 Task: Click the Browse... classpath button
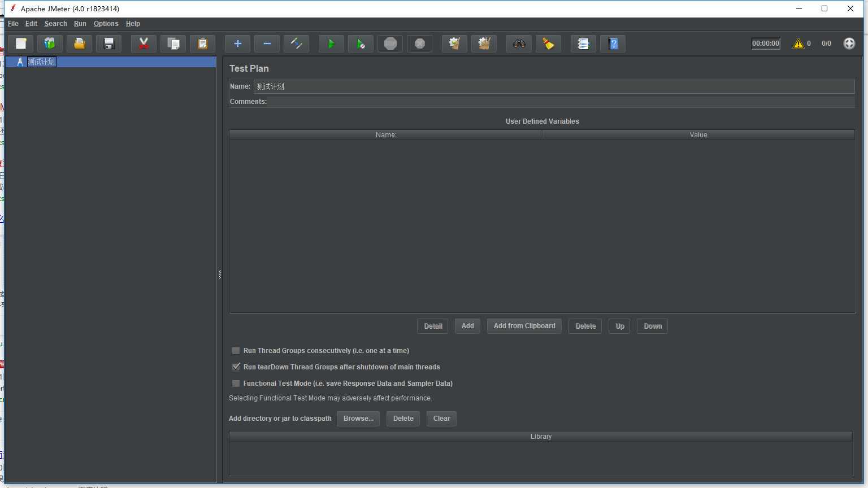358,419
